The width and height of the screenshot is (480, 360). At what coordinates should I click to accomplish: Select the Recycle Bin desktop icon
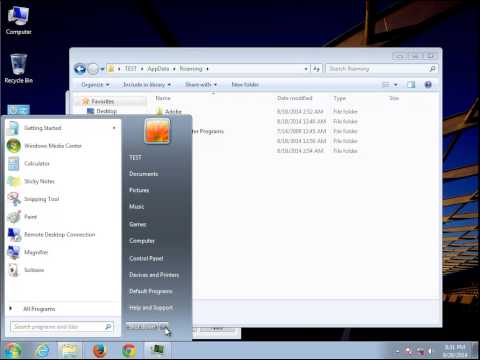pyautogui.click(x=18, y=69)
